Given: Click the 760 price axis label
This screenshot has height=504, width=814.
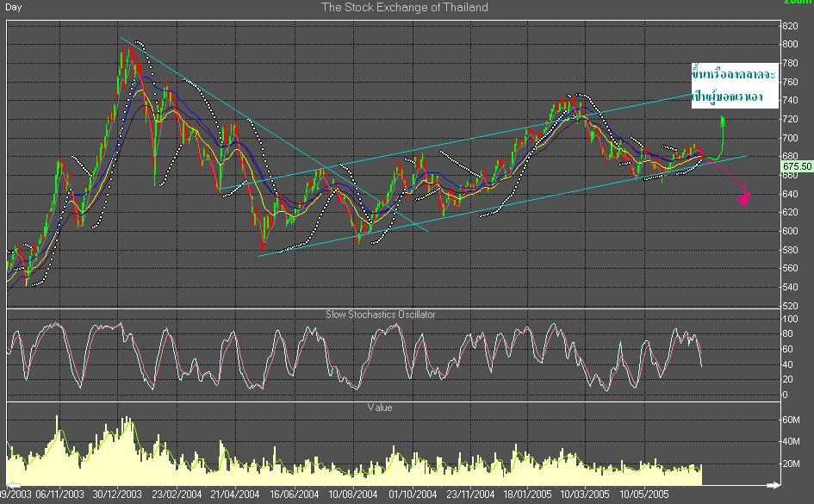Looking at the screenshot, I should [790, 82].
